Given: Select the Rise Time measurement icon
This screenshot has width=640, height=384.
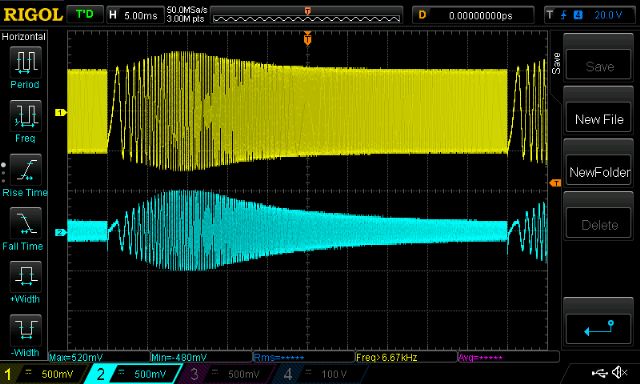Looking at the screenshot, I should click(x=25, y=170).
